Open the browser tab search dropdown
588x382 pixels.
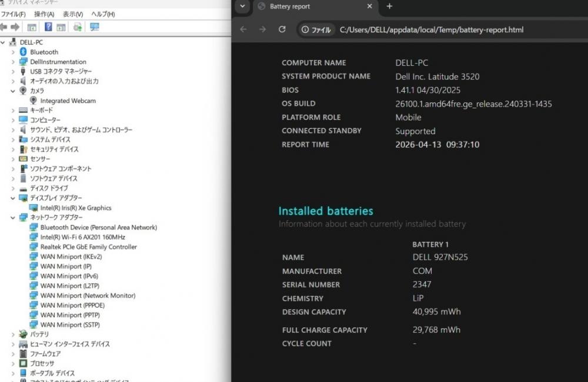click(242, 6)
